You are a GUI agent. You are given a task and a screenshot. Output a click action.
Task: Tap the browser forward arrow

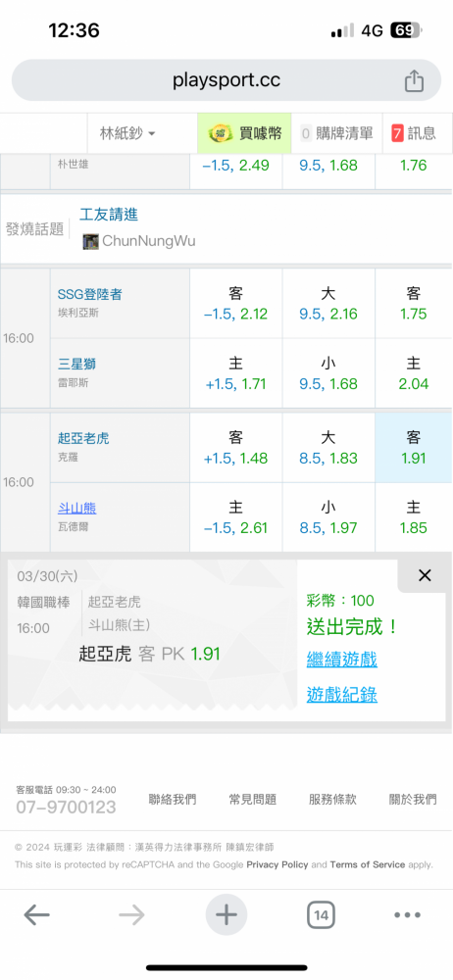[131, 915]
